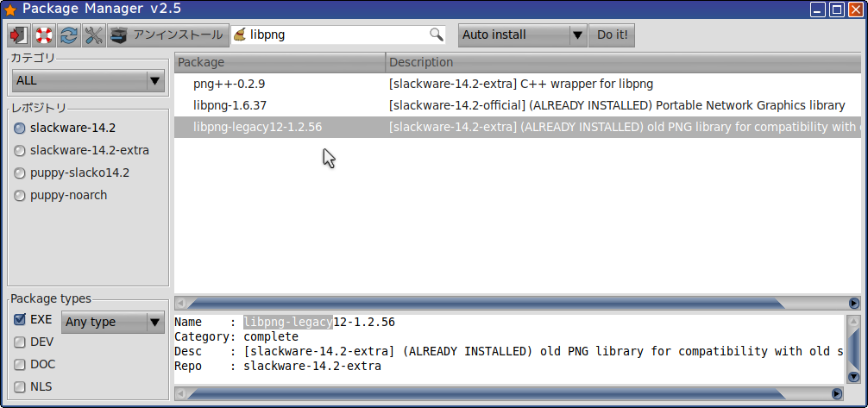This screenshot has height=408, width=868.
Task: Click the Repo slackware-14.2-extra line in details
Action: point(278,367)
